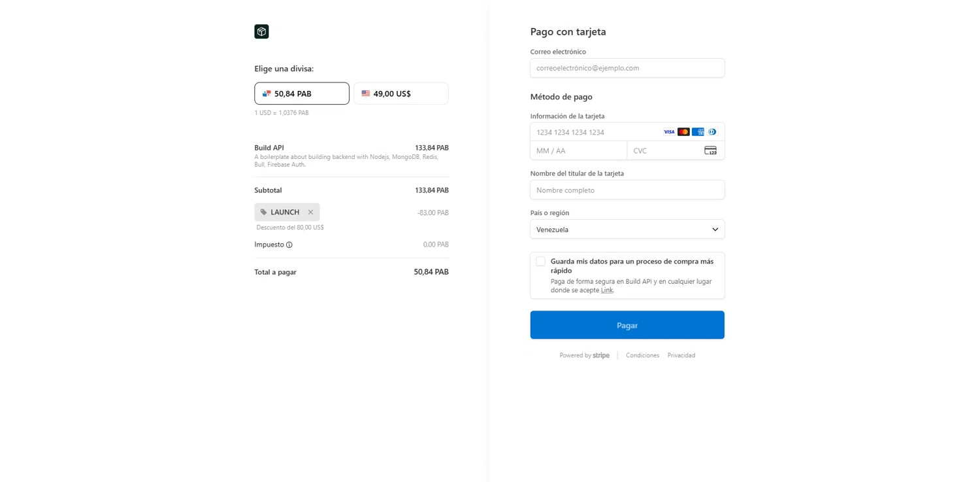Click the Nombre completo field

tap(627, 190)
